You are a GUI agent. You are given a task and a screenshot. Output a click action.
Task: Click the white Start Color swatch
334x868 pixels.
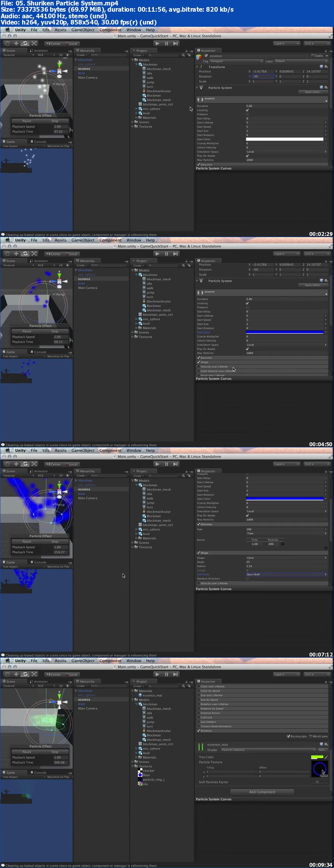point(285,139)
